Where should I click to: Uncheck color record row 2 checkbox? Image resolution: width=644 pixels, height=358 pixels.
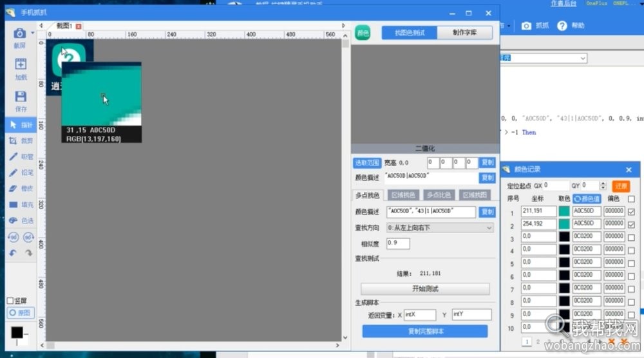[631, 225]
